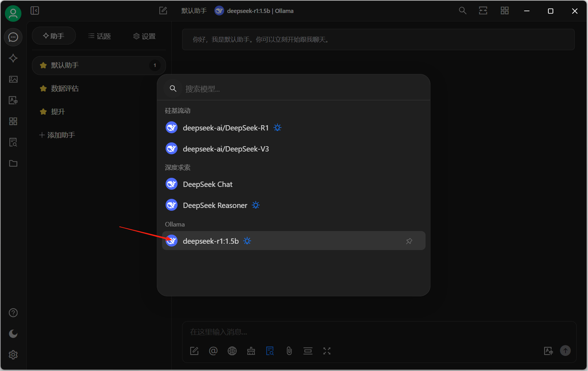Click the translate icon in input bar
The width and height of the screenshot is (588, 371).
click(548, 351)
